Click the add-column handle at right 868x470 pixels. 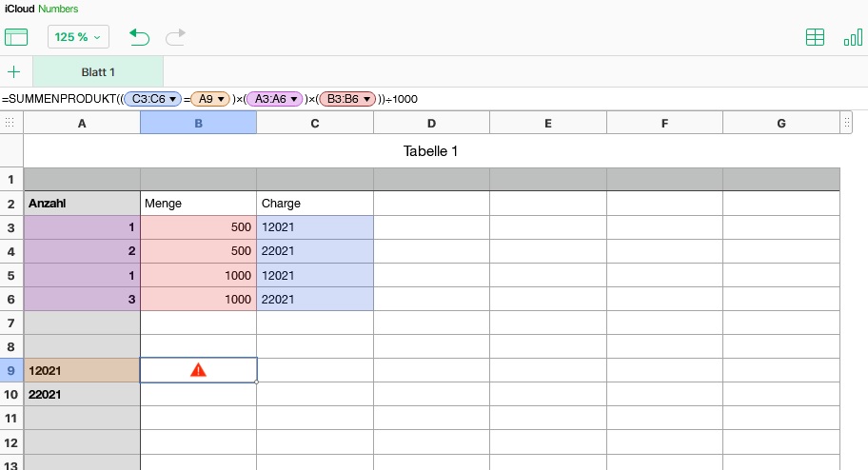point(847,123)
